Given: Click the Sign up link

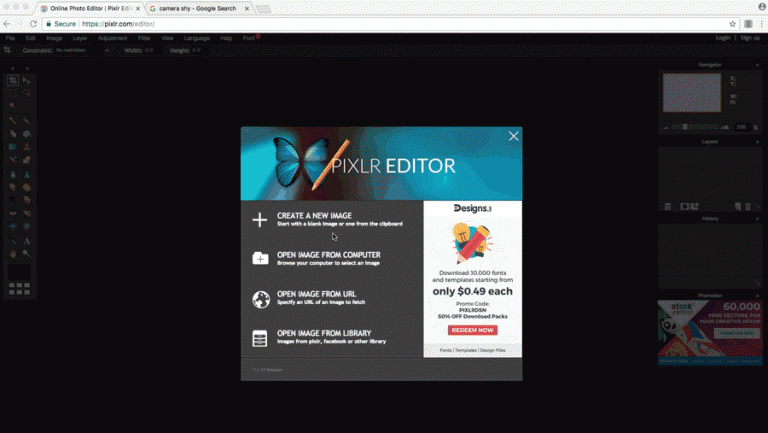Looking at the screenshot, I should coord(750,38).
